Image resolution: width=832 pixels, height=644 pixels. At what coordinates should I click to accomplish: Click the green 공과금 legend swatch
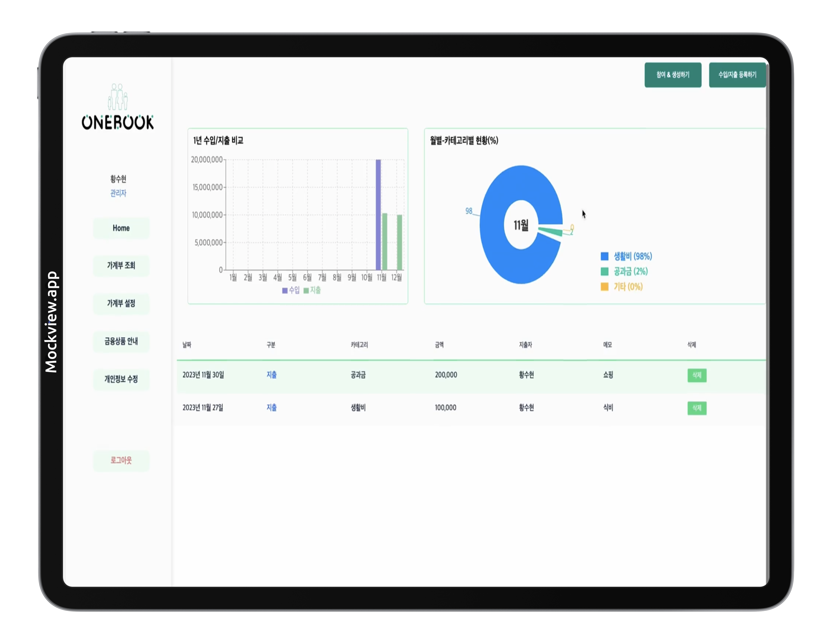(604, 271)
